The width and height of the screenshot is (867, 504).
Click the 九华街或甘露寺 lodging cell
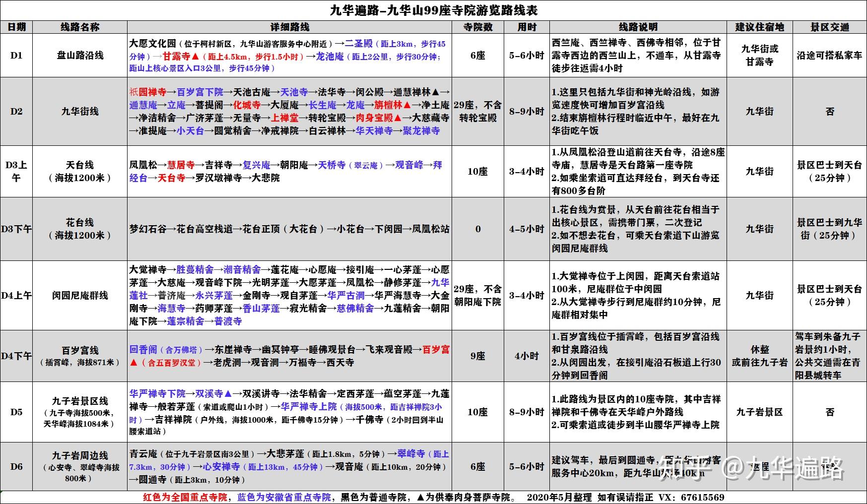760,56
